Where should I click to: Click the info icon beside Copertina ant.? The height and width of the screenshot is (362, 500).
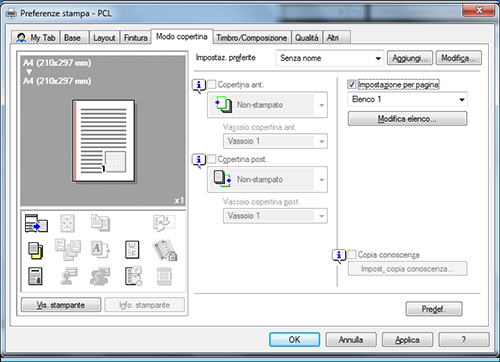199,86
